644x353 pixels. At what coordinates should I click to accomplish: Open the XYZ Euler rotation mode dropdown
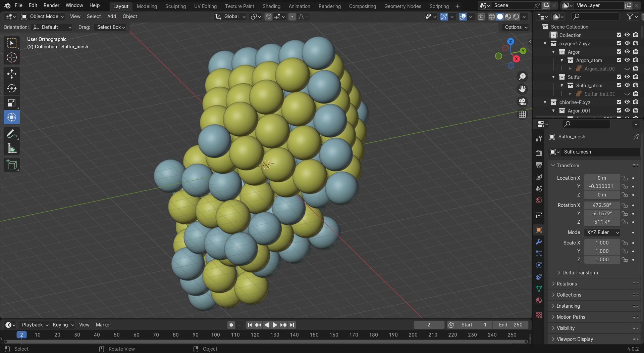tap(602, 232)
